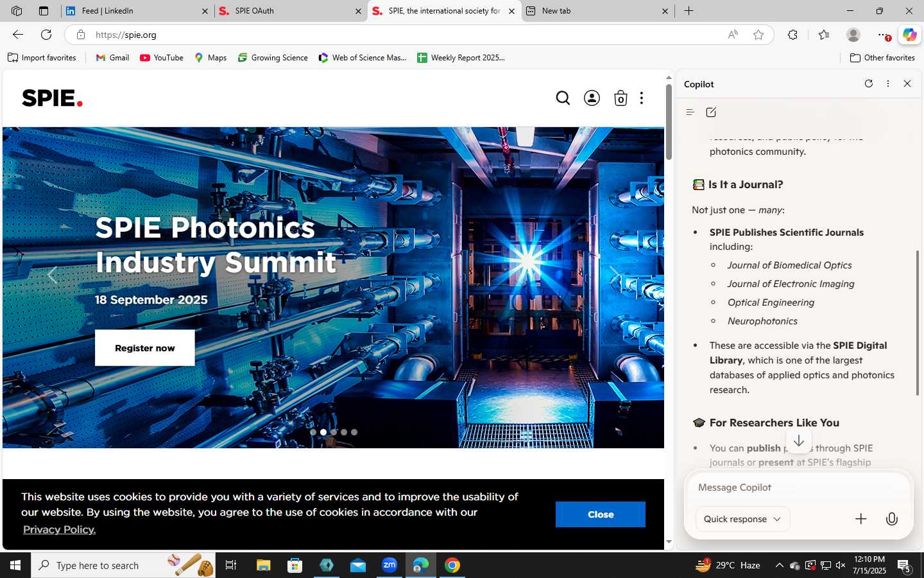Add attachment with Copilot plus button
Image resolution: width=924 pixels, height=578 pixels.
861,519
